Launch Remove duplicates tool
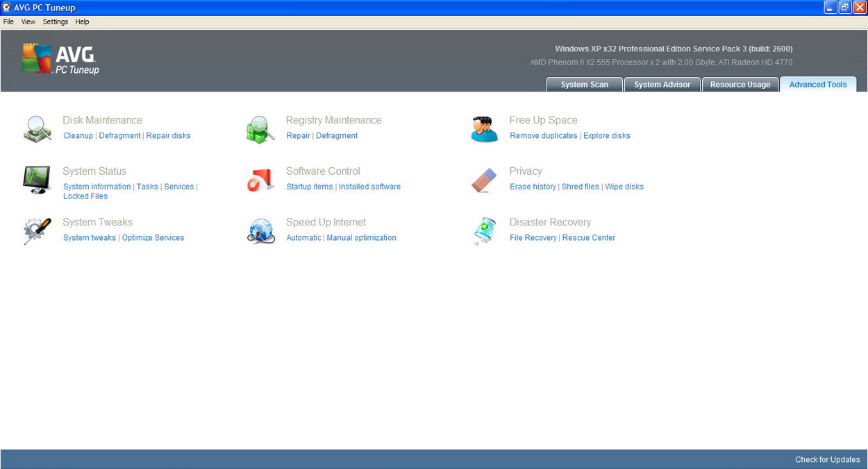This screenshot has height=469, width=868. pos(544,136)
